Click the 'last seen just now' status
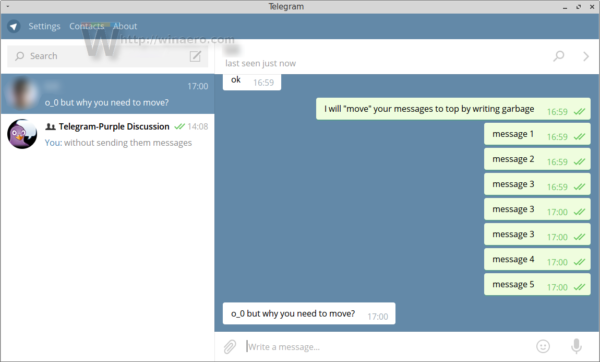Viewport: 600px width, 362px height. (x=260, y=63)
